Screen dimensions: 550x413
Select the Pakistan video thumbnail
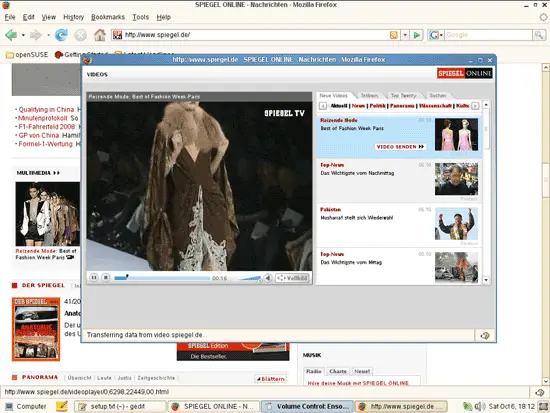pyautogui.click(x=456, y=224)
